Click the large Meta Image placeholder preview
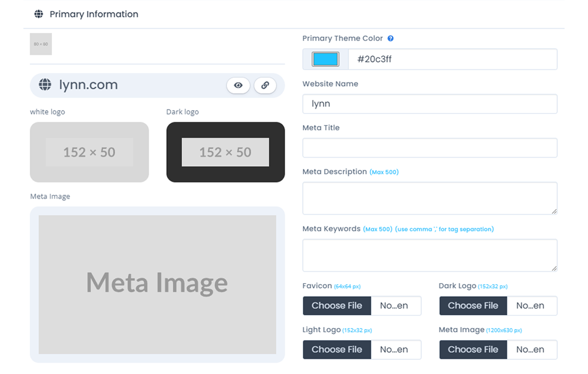Image resolution: width=588 pixels, height=374 pixels. 157,284
